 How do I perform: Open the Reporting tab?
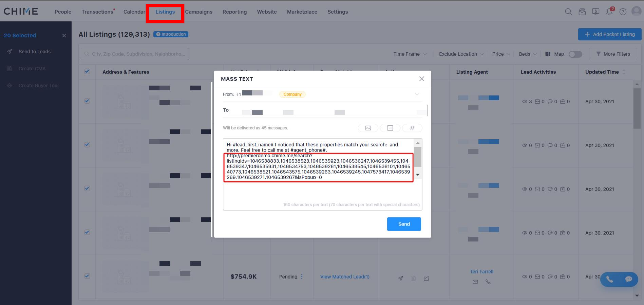pos(235,12)
